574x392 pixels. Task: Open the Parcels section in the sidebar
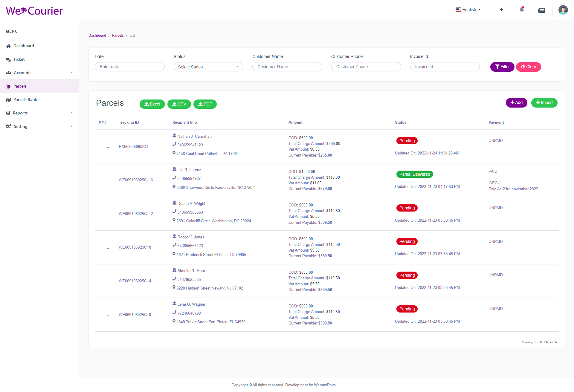pyautogui.click(x=20, y=86)
